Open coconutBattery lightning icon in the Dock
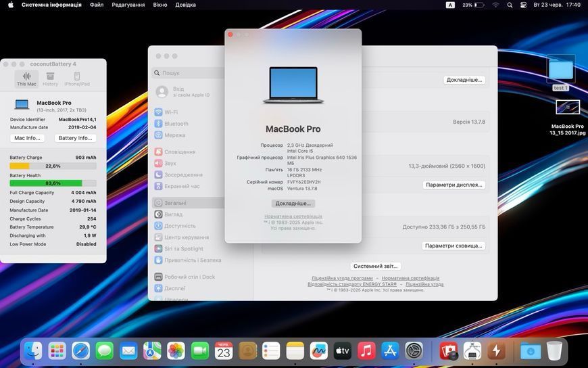Screen dimensions: 588x368 496,351
